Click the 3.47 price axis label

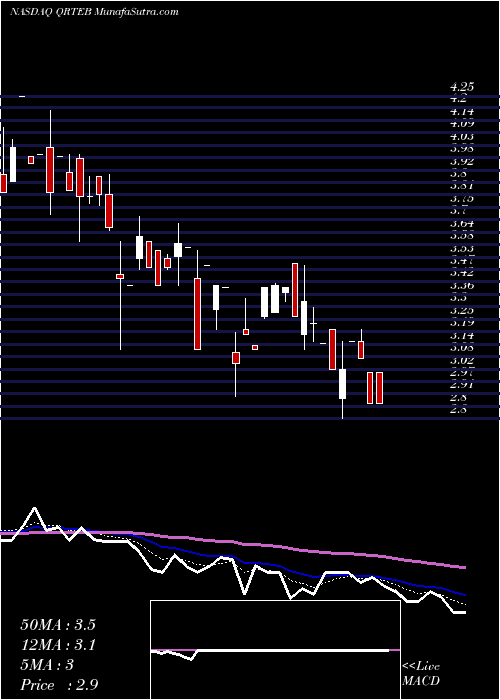coord(462,260)
